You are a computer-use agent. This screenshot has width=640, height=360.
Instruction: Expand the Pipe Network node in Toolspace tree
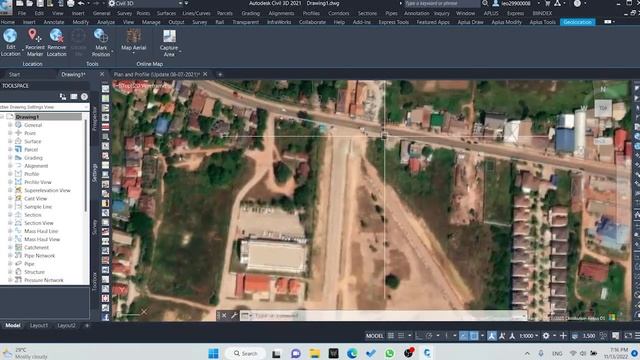pyautogui.click(x=10, y=256)
